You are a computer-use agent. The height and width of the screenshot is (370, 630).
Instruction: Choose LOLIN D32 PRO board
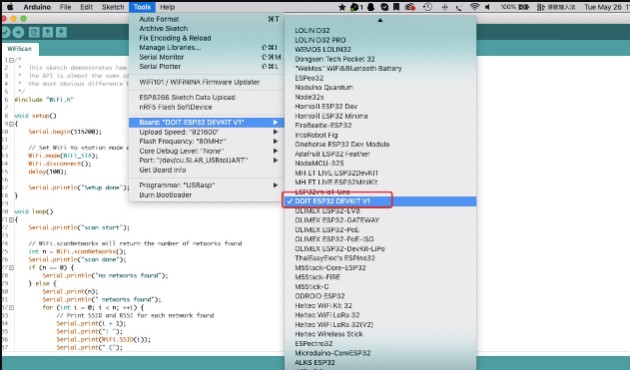320,40
